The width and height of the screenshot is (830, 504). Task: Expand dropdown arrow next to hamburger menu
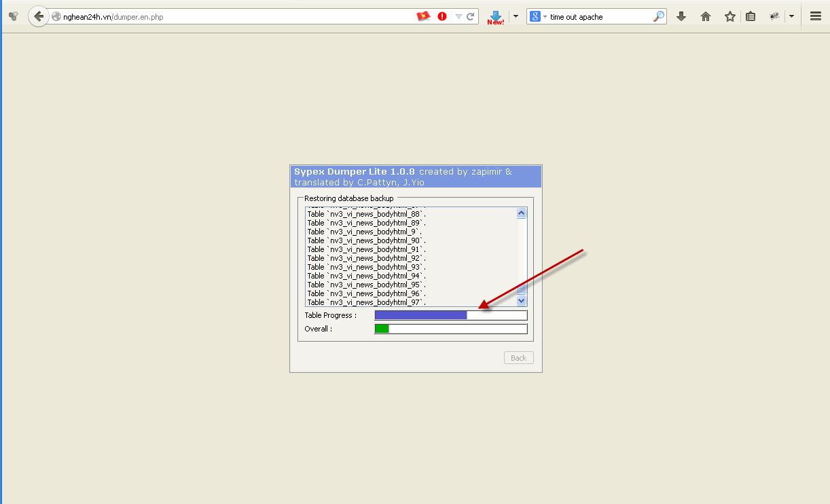(x=791, y=16)
